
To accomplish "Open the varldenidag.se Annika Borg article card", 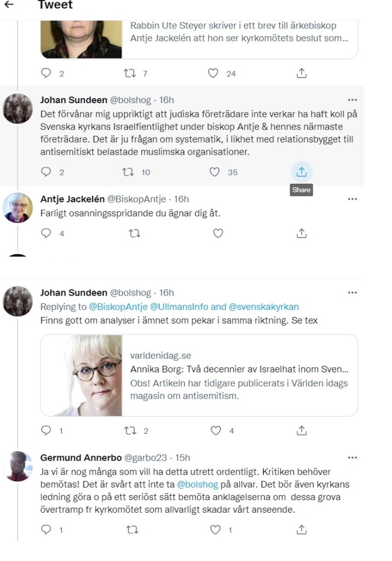I will (x=199, y=375).
